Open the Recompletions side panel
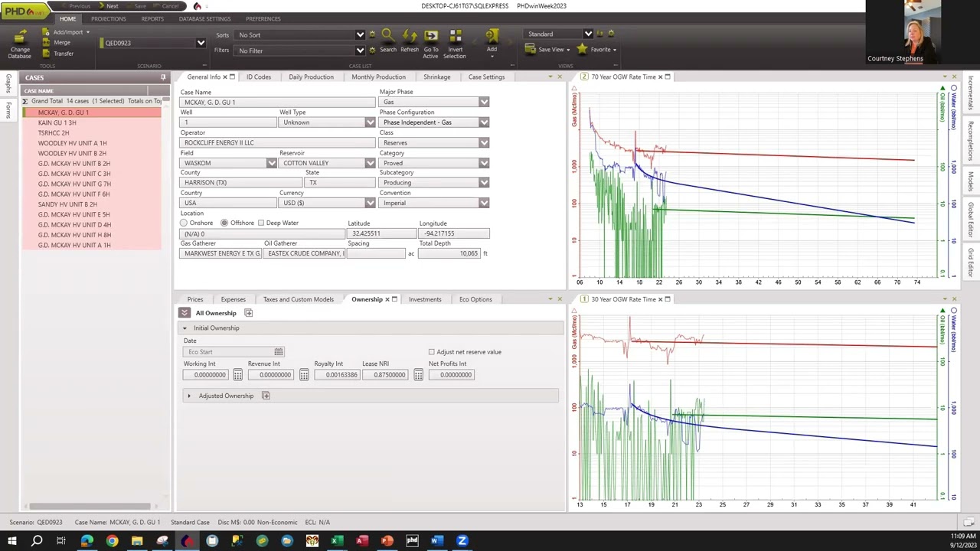This screenshot has height=551, width=980. pyautogui.click(x=970, y=141)
